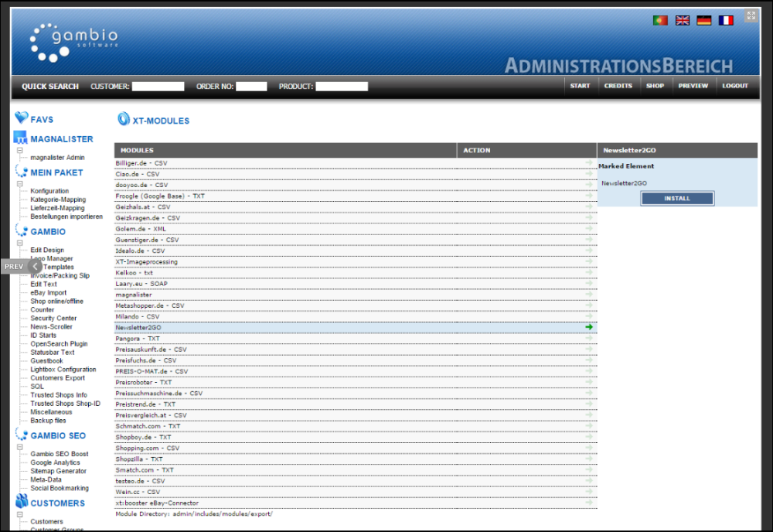Screen dimensions: 773x532
Task: Open the Start menu item
Action: coord(580,86)
